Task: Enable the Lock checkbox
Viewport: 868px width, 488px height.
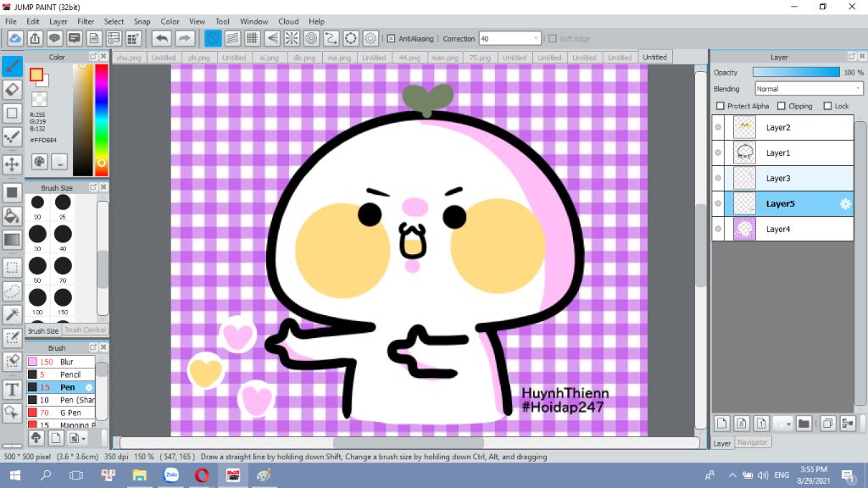Action: pos(827,106)
